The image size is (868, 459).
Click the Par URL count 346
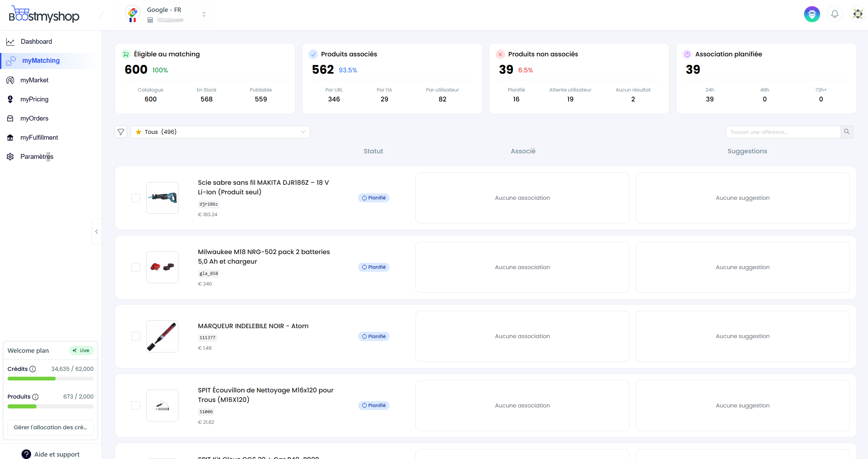coord(334,99)
